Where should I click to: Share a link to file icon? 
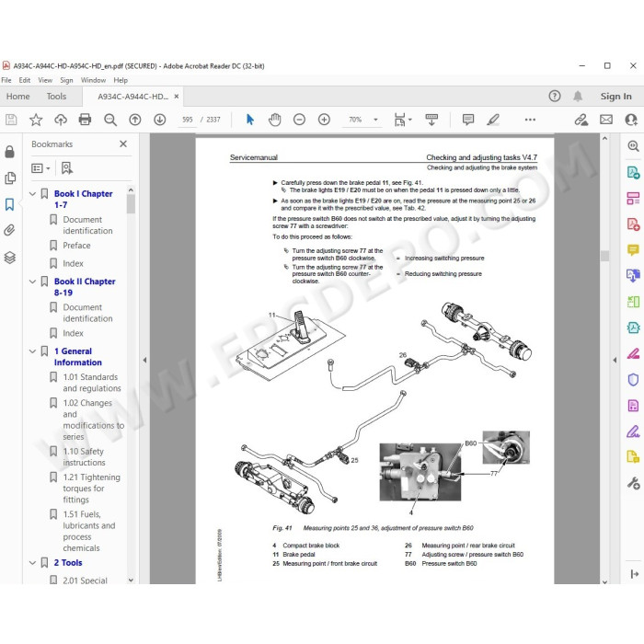581,120
